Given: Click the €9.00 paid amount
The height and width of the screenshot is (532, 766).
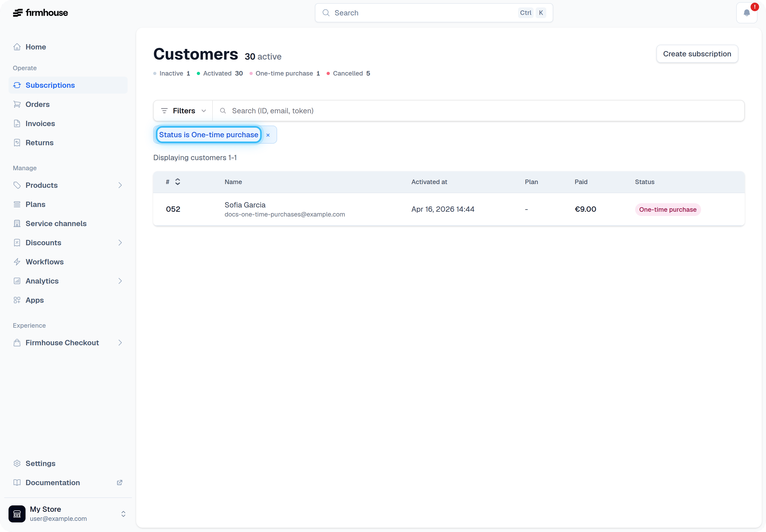Looking at the screenshot, I should (585, 209).
